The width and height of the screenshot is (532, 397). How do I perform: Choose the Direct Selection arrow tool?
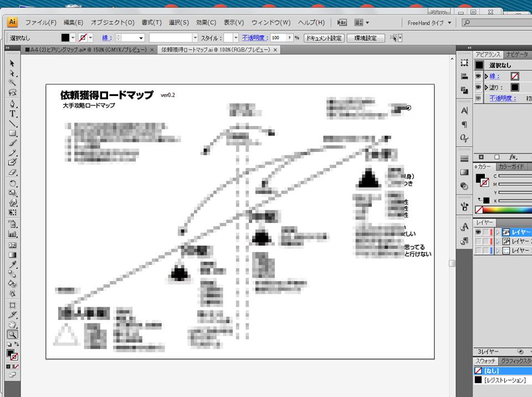point(12,73)
